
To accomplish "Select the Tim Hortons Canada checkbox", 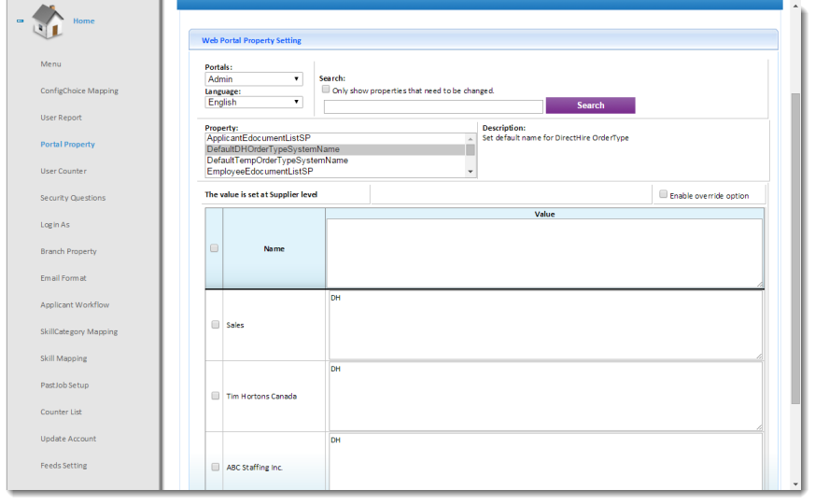I will (x=215, y=396).
